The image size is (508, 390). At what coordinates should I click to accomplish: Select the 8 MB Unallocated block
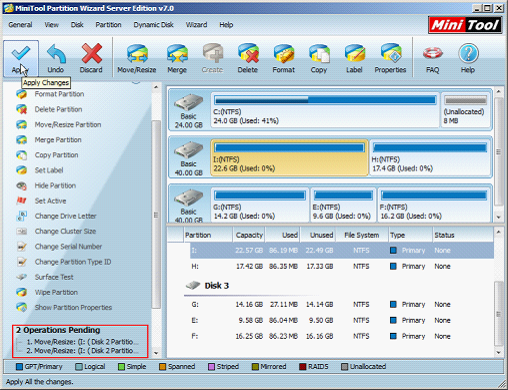(466, 110)
